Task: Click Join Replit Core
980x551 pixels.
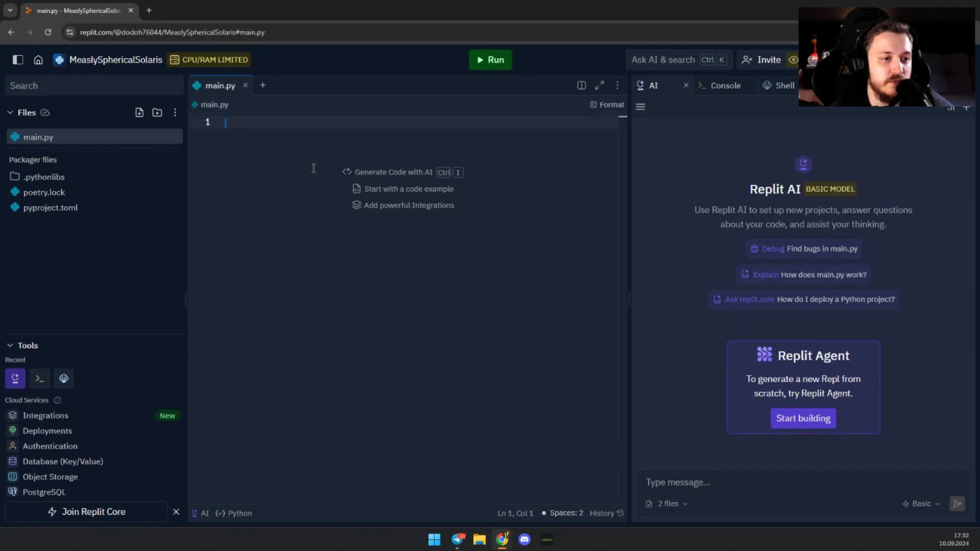Action: [x=86, y=512]
